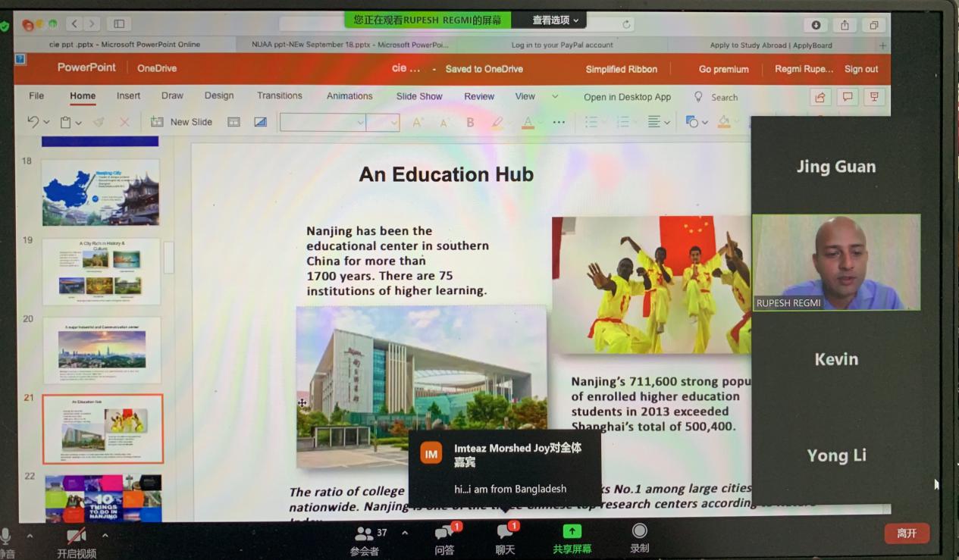Image resolution: width=959 pixels, height=560 pixels.
Task: Select slide 19 thumbnail
Action: point(101,271)
